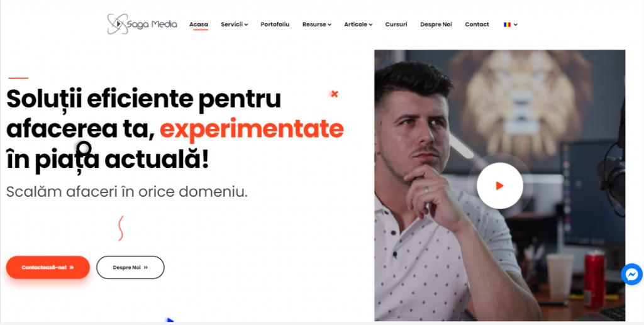Click the double arrow on the Contactează-ne button
This screenshot has width=644, height=325.
click(72, 268)
